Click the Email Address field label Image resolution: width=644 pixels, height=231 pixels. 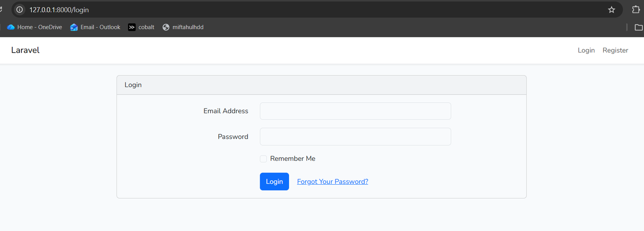point(226,111)
